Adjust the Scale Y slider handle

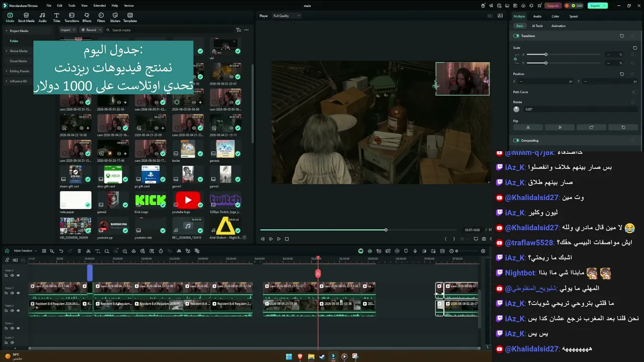click(x=546, y=63)
